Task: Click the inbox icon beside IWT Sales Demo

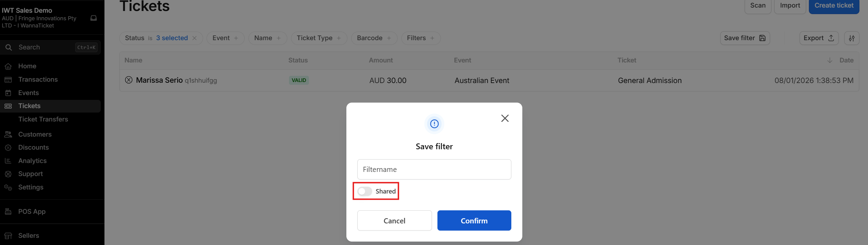Action: coord(93,18)
